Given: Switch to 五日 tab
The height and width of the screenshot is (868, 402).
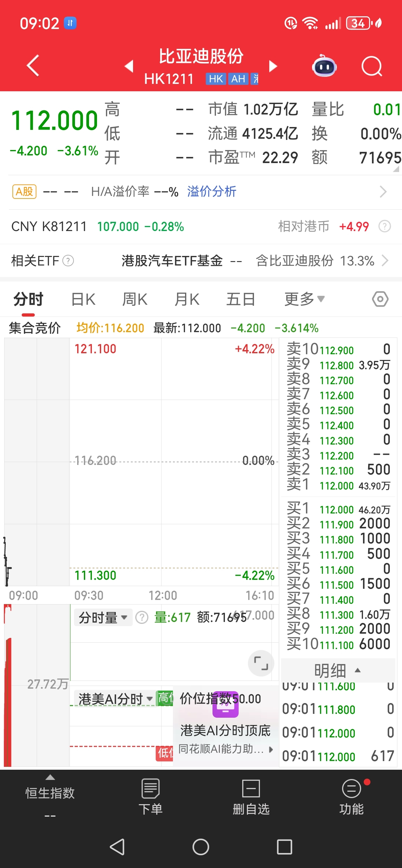Looking at the screenshot, I should click(241, 299).
